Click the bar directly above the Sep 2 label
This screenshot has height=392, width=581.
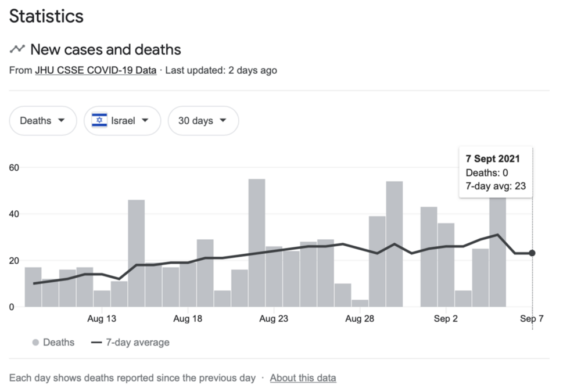click(x=446, y=265)
